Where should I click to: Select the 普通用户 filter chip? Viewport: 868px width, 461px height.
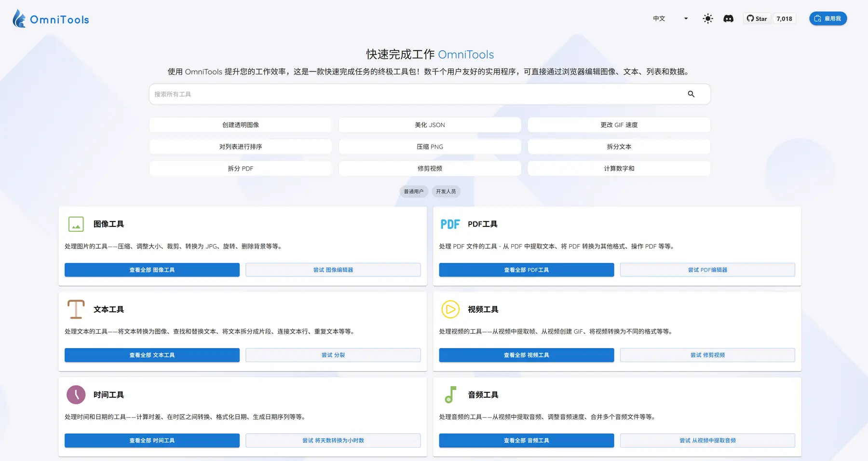pos(413,192)
